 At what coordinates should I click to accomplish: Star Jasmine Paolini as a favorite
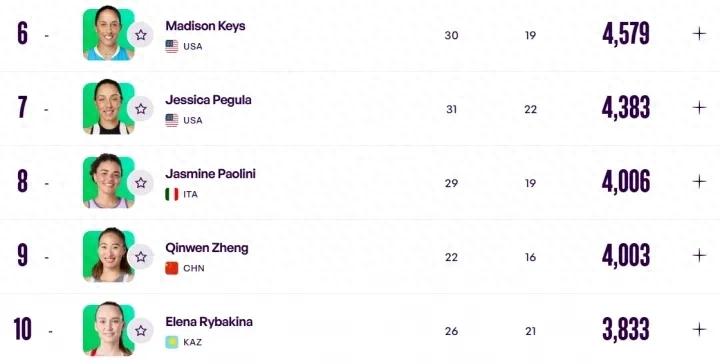point(141,183)
